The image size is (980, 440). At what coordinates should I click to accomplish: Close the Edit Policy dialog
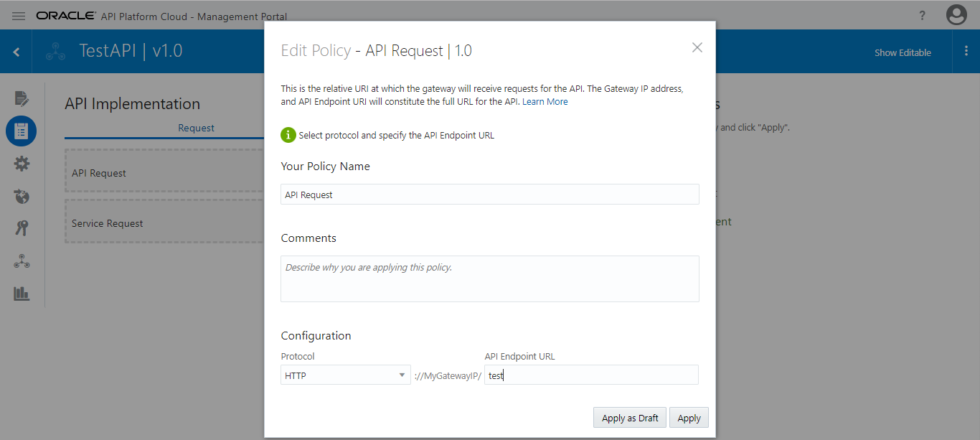(x=697, y=47)
